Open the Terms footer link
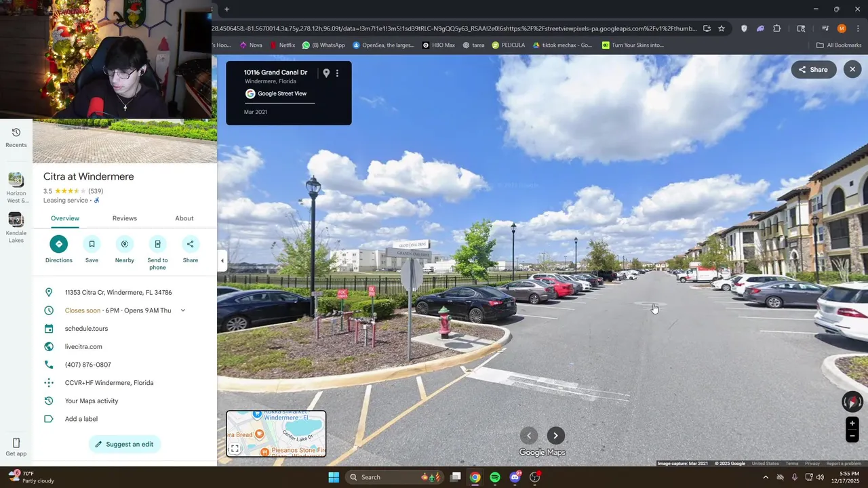Screen dimensions: 868x488 [x=792, y=464]
